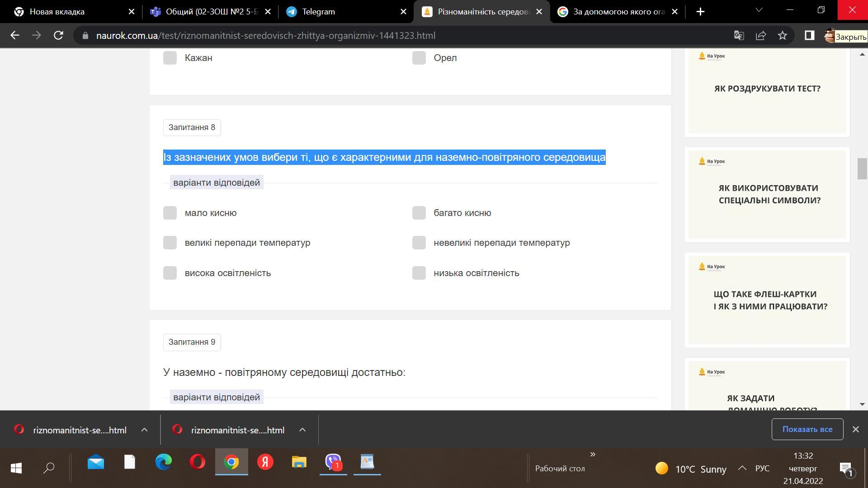This screenshot has height=488, width=868.
Task: Click the 'Показать все' downloads button
Action: click(807, 429)
